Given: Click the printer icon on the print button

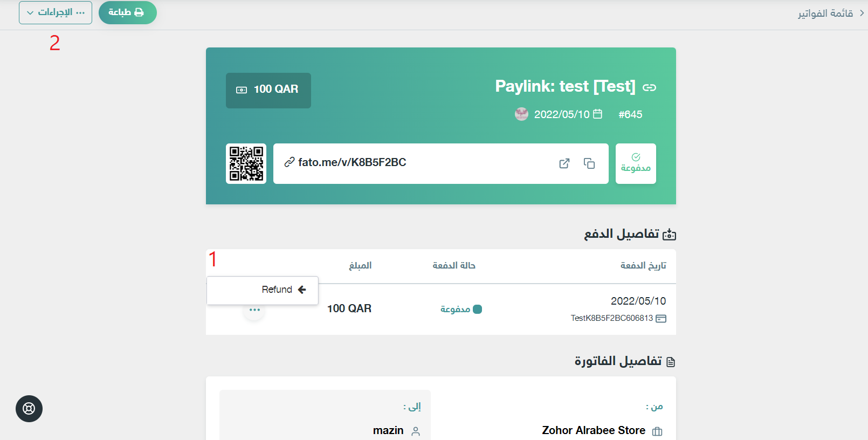Looking at the screenshot, I should (139, 12).
